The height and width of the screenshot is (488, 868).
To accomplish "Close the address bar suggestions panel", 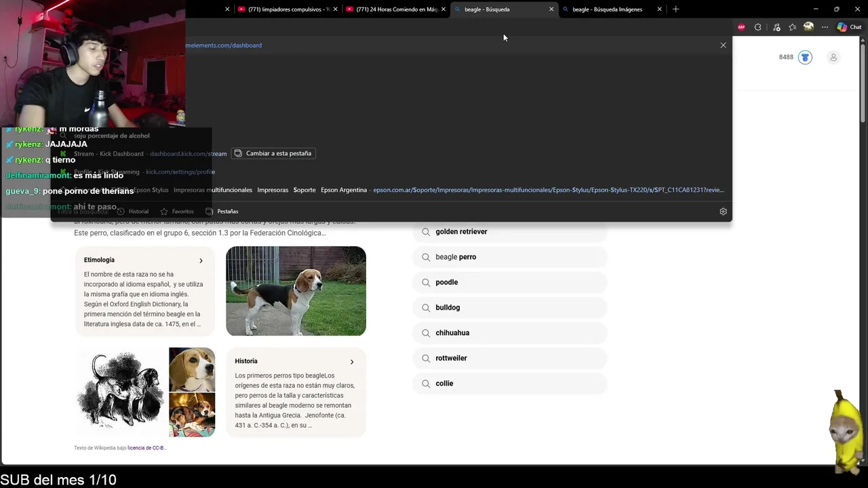I will 723,45.
